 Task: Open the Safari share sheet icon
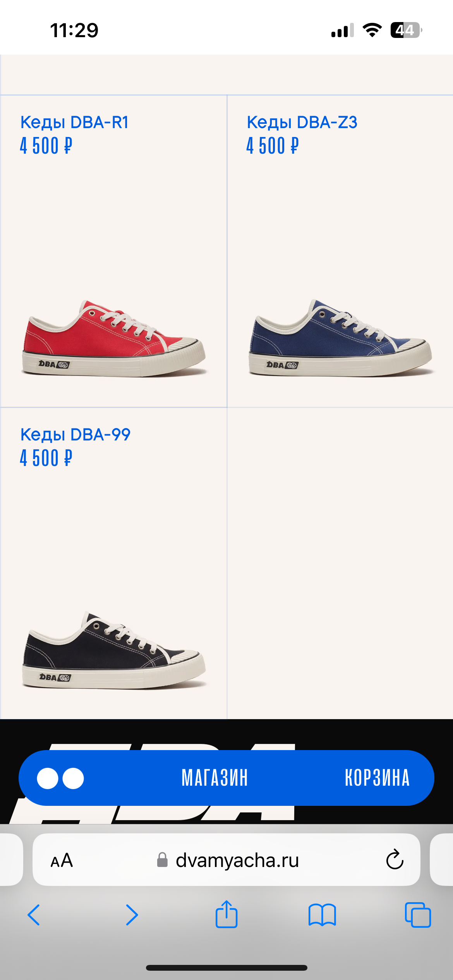point(226,914)
